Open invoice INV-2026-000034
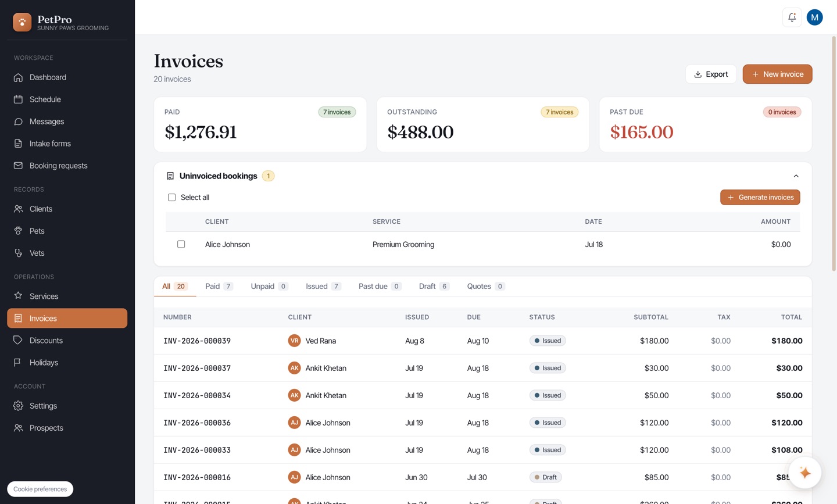Viewport: 837px width, 504px height. (197, 395)
